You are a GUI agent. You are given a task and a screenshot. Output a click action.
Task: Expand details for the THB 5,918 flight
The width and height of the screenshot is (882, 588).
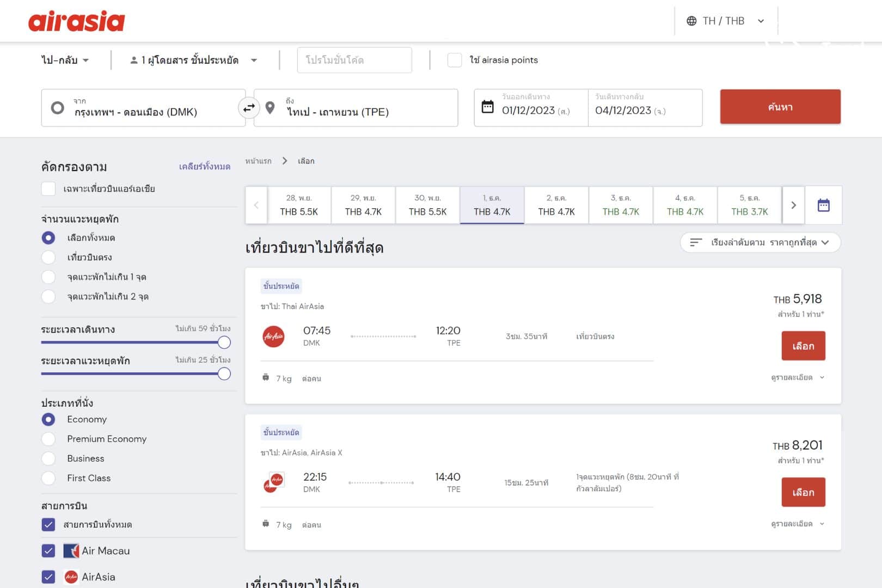click(798, 377)
